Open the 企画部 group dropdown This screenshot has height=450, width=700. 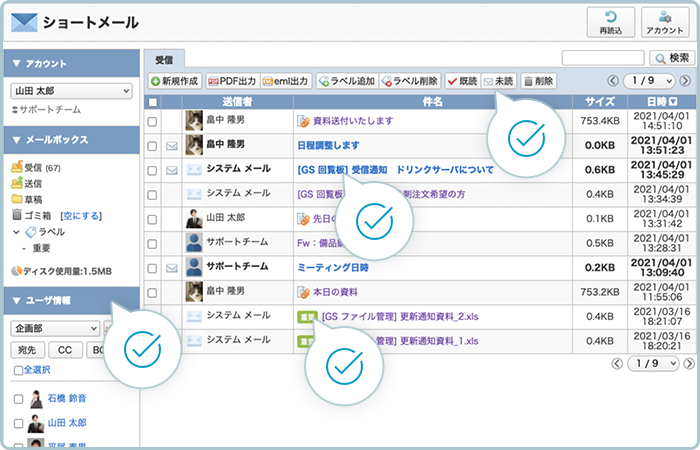click(x=55, y=328)
